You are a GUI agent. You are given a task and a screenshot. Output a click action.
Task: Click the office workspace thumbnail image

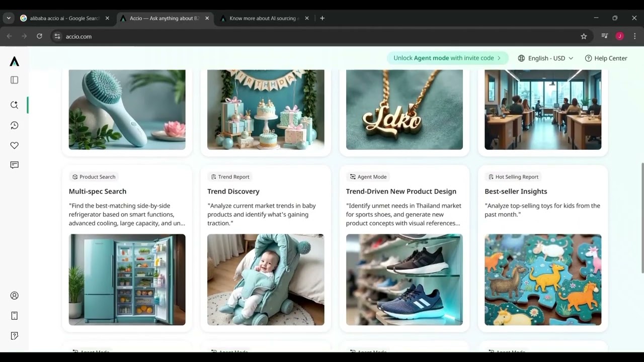(x=543, y=110)
